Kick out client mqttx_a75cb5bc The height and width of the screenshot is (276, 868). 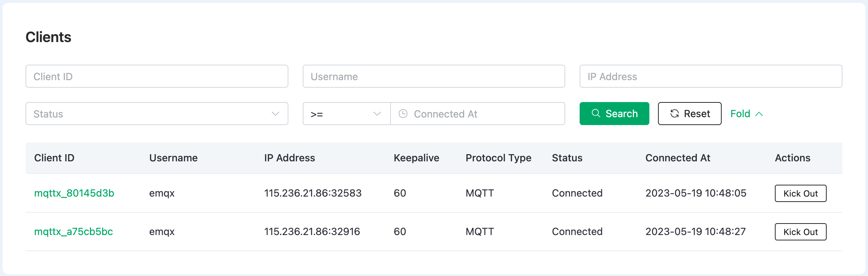tap(800, 232)
